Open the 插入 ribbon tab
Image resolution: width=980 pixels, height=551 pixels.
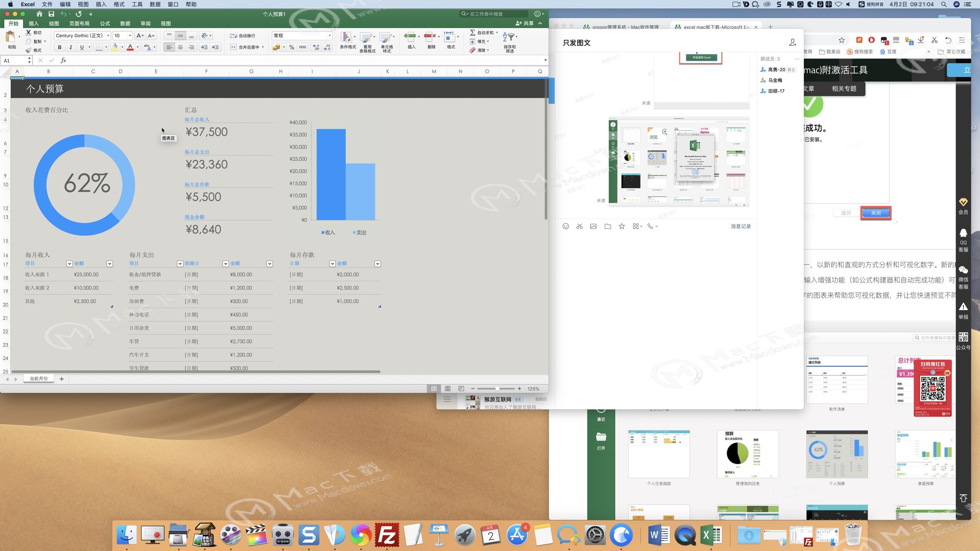click(x=34, y=23)
